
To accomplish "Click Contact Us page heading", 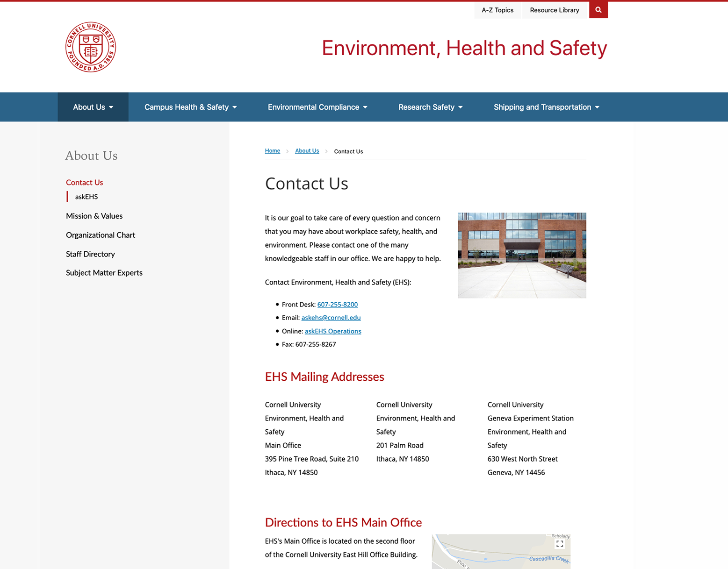I will [x=307, y=184].
